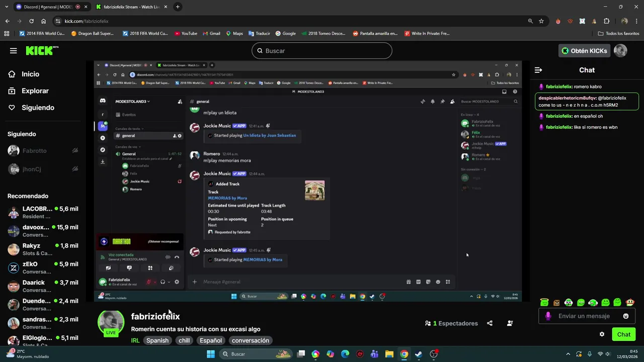This screenshot has width=644, height=362.
Task: Open recommended channel LACOBR...
Action: (x=43, y=212)
